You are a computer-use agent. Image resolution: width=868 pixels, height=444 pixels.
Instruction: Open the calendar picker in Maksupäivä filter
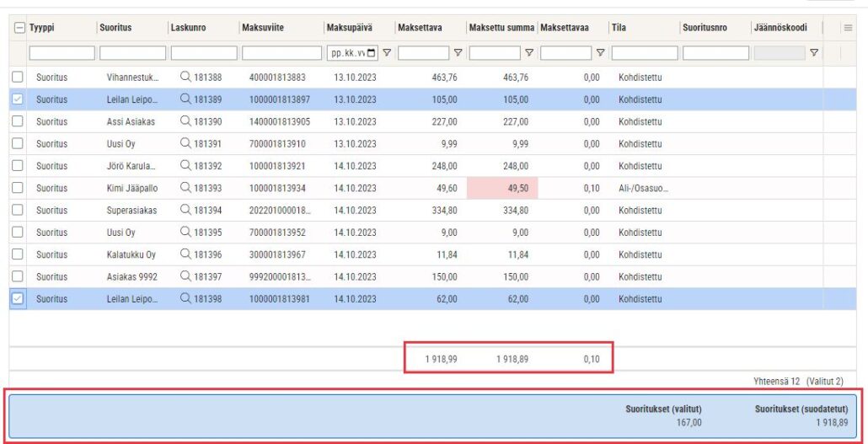pos(371,53)
